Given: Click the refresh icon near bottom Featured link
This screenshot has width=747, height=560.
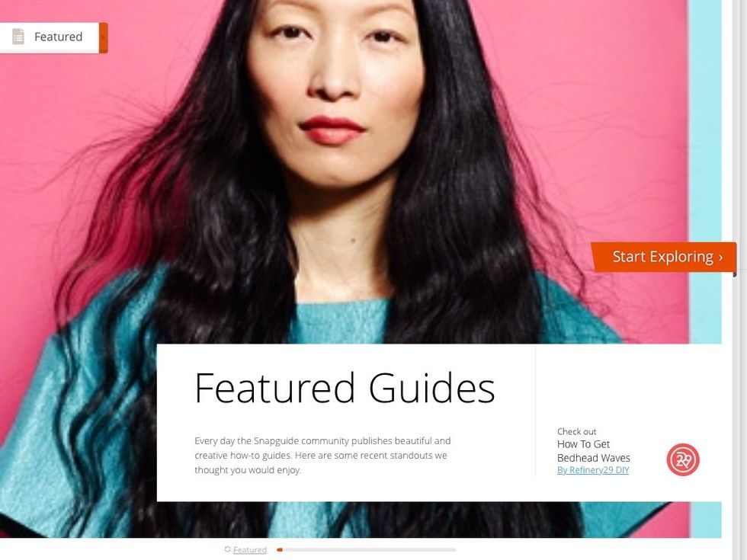Looking at the screenshot, I should click(228, 549).
